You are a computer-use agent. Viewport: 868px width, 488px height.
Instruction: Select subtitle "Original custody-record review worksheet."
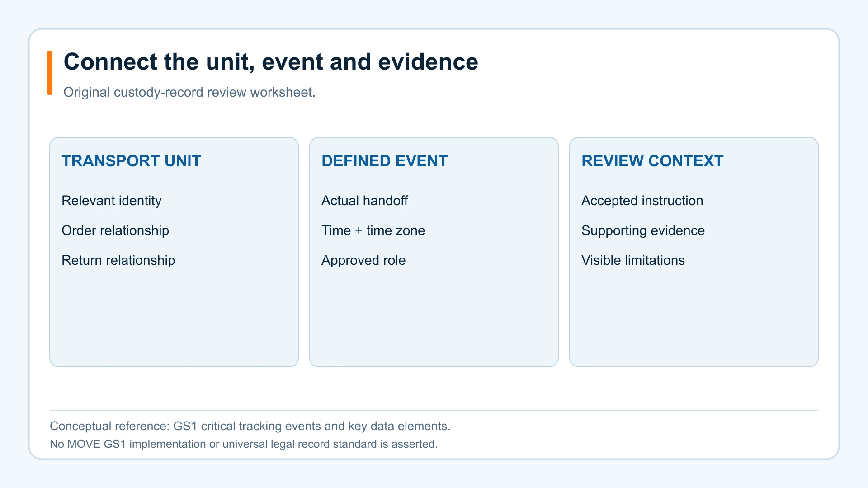[189, 92]
